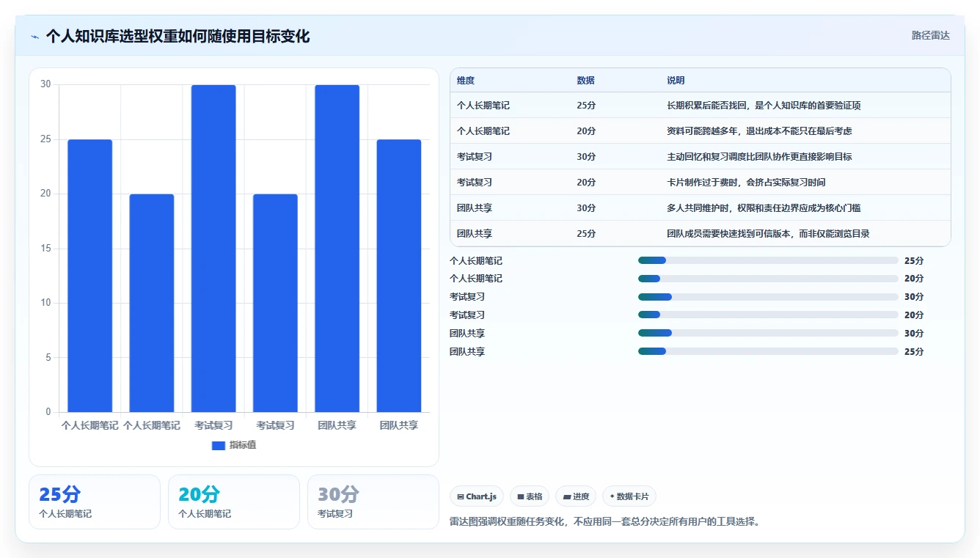
Task: Click the y-axis tick label 15
Action: (46, 249)
